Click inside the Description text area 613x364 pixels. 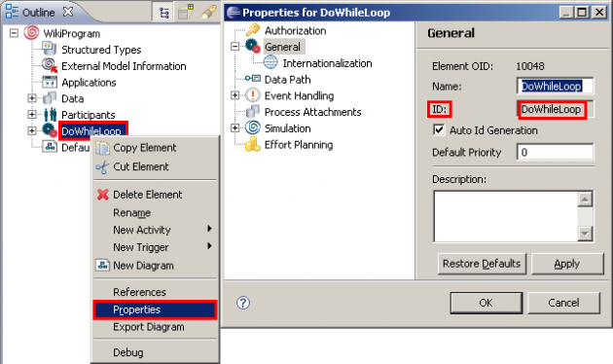coord(505,216)
